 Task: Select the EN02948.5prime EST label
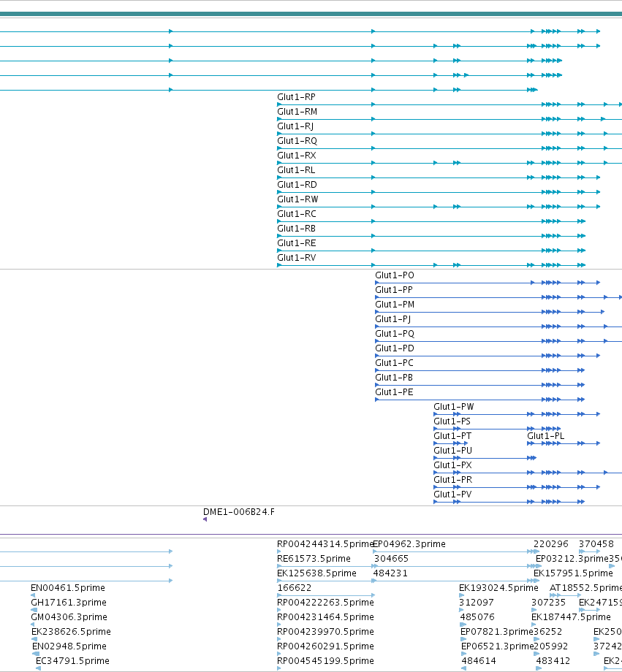pyautogui.click(x=69, y=646)
